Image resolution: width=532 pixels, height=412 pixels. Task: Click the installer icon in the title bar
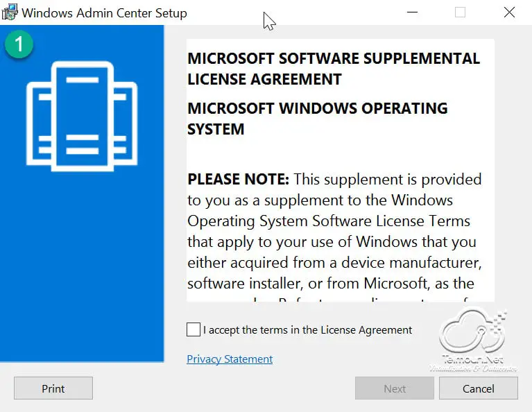click(x=10, y=12)
